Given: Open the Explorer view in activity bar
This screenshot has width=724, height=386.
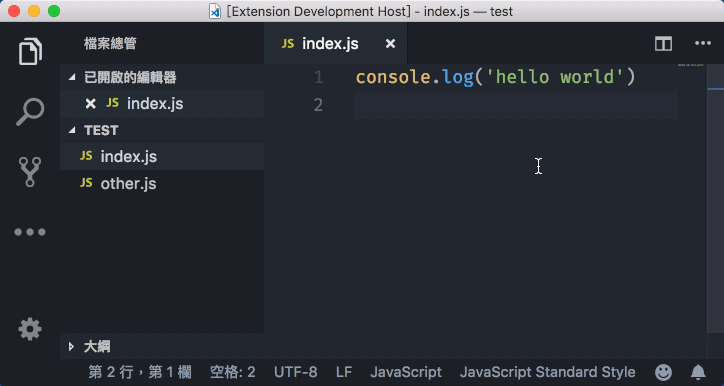Looking at the screenshot, I should [30, 51].
